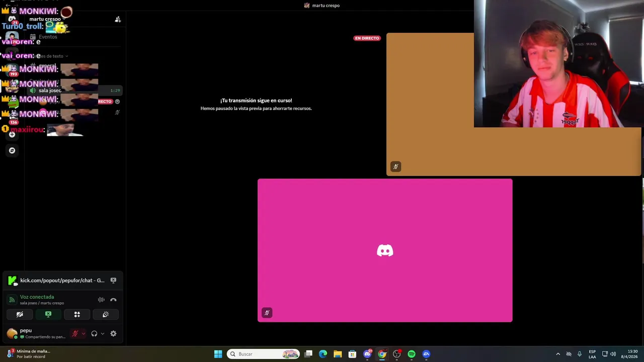Open the martu crespo server dropdown
The width and height of the screenshot is (644, 362).
click(x=48, y=19)
